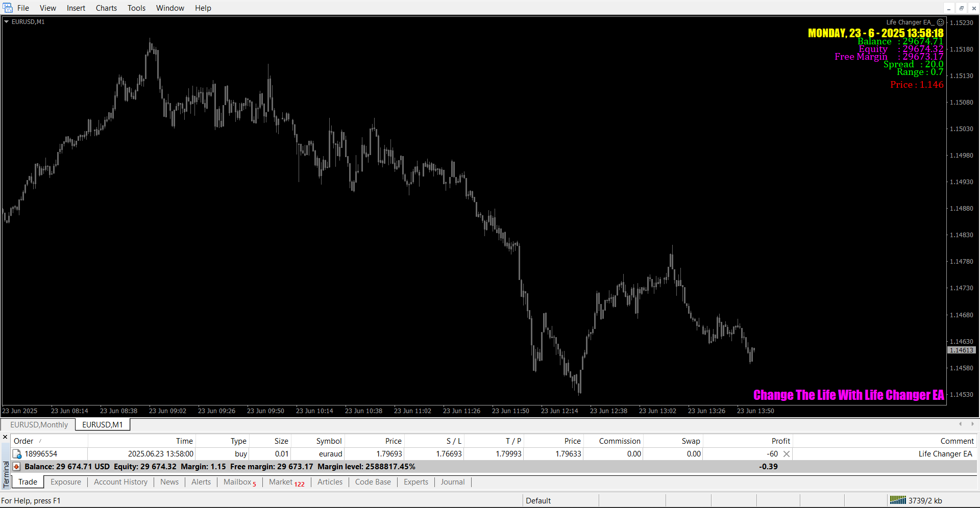This screenshot has width=980, height=508.
Task: Close the Terminal panel
Action: click(5, 437)
